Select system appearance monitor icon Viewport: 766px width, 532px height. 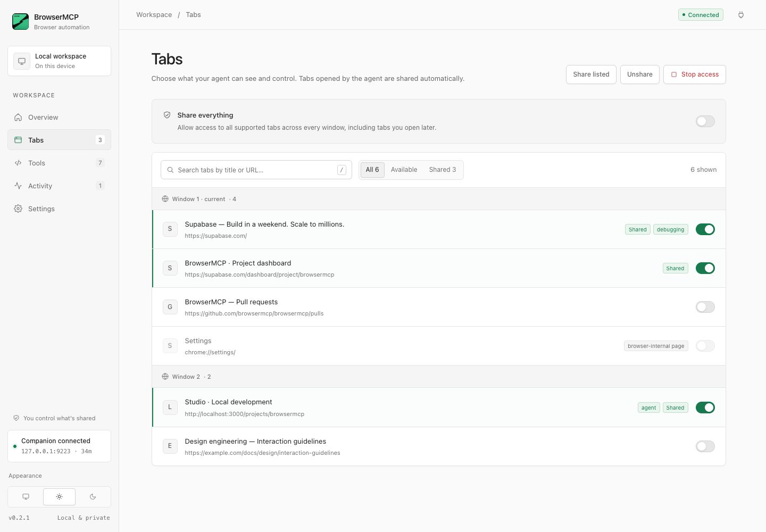click(26, 497)
